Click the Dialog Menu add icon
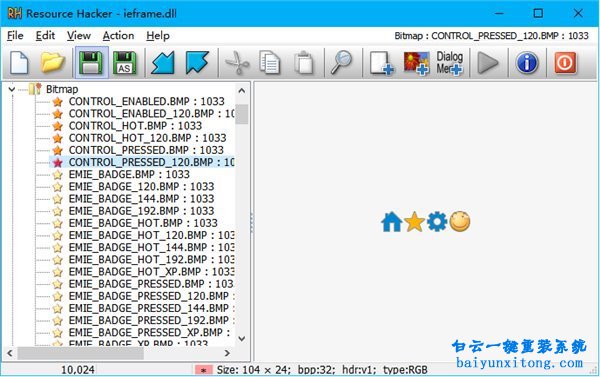 pyautogui.click(x=450, y=63)
